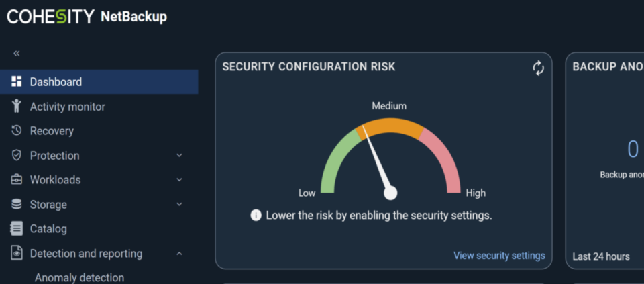
Task: Expand the Workloads menu chevron
Action: tap(179, 180)
